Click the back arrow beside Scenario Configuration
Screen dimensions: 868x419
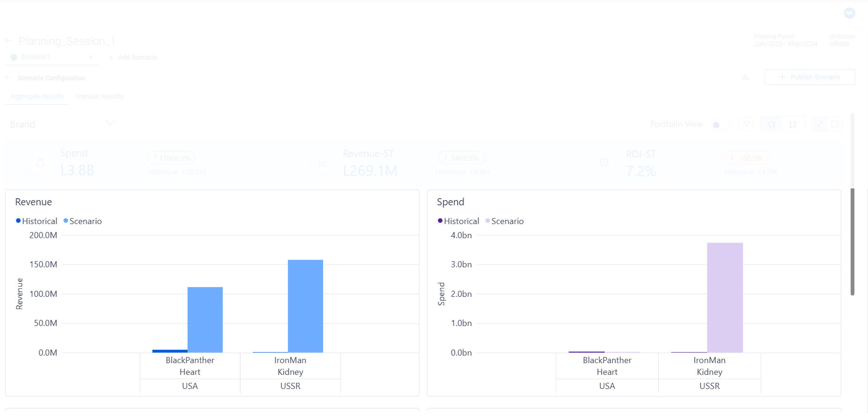(8, 78)
